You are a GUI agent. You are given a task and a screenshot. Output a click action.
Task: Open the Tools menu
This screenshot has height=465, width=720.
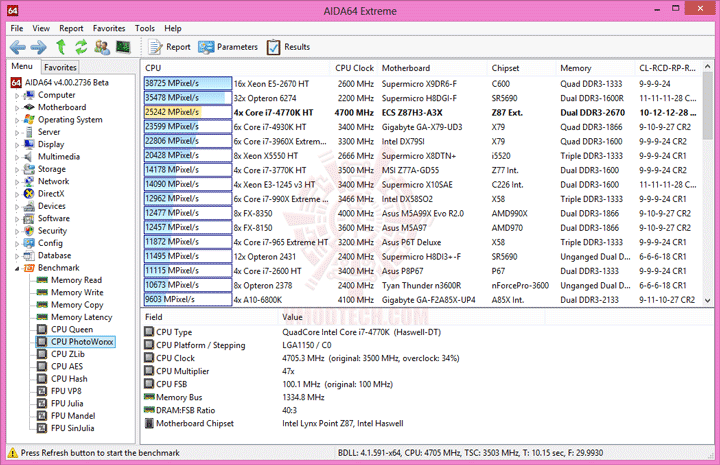(145, 28)
